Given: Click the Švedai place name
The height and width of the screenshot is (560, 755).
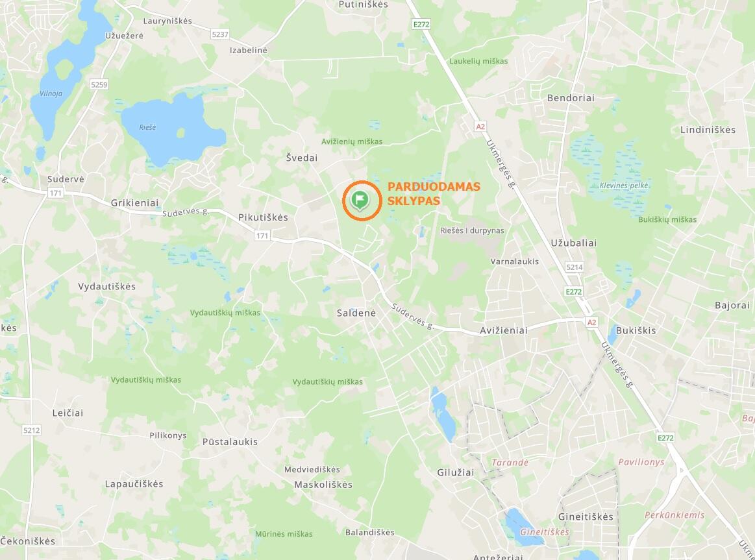Looking at the screenshot, I should coord(302,158).
